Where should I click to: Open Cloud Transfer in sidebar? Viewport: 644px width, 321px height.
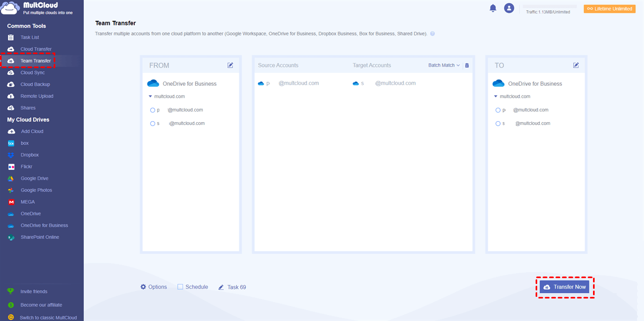tap(36, 49)
